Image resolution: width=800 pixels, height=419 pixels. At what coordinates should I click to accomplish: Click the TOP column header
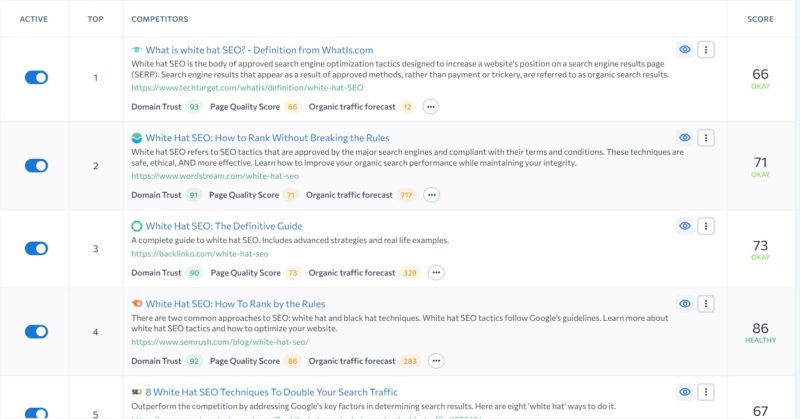(x=95, y=19)
